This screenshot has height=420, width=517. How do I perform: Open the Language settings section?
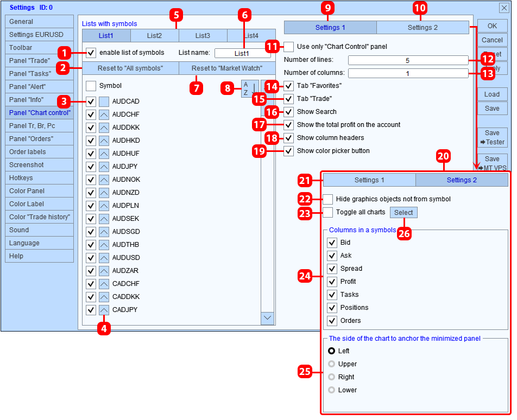tap(39, 243)
